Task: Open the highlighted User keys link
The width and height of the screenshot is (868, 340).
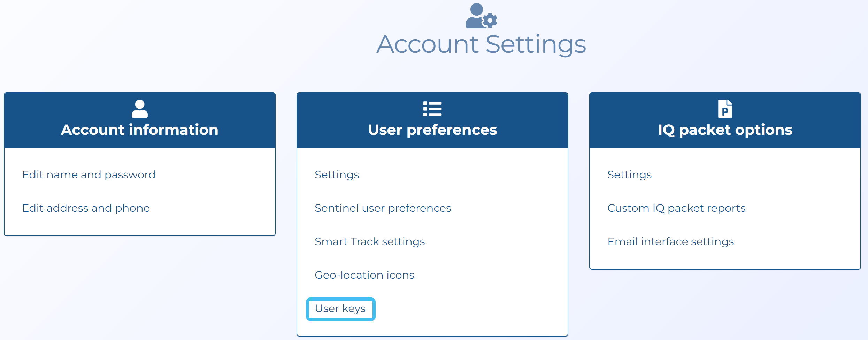Action: (340, 309)
